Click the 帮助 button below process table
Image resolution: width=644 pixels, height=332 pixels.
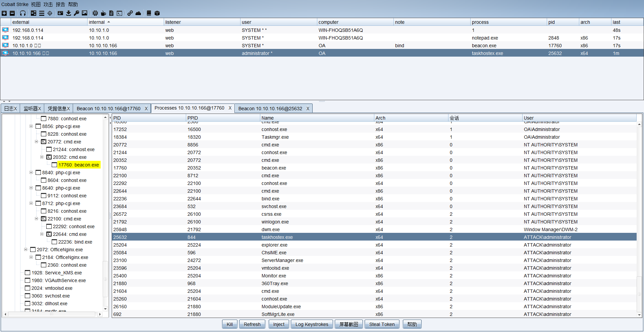(412, 324)
